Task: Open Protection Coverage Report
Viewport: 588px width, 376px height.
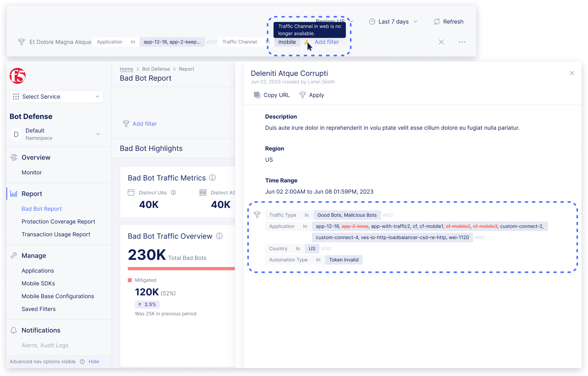Action: point(58,222)
